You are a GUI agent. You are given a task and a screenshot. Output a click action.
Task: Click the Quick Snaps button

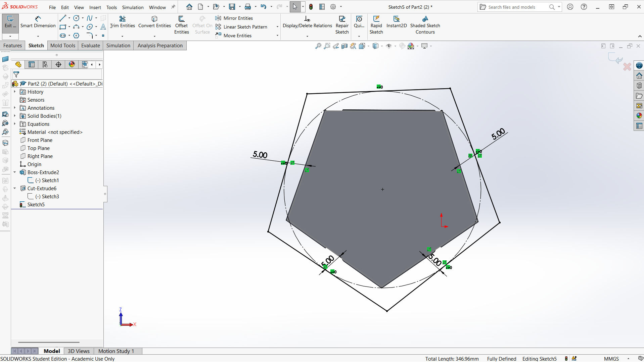359,22
